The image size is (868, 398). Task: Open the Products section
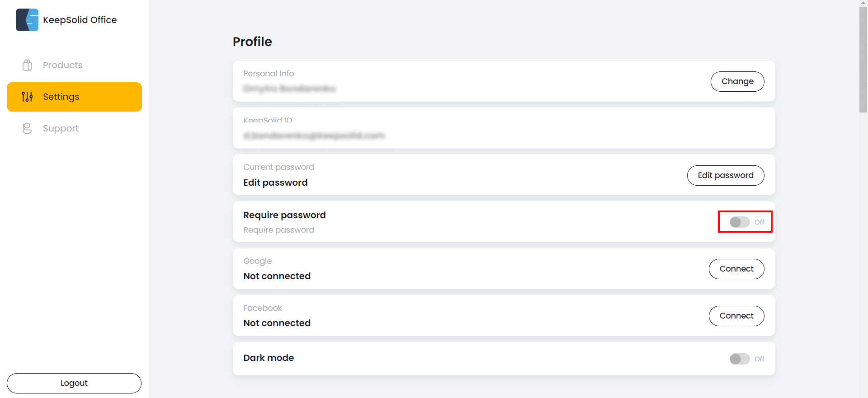click(62, 65)
